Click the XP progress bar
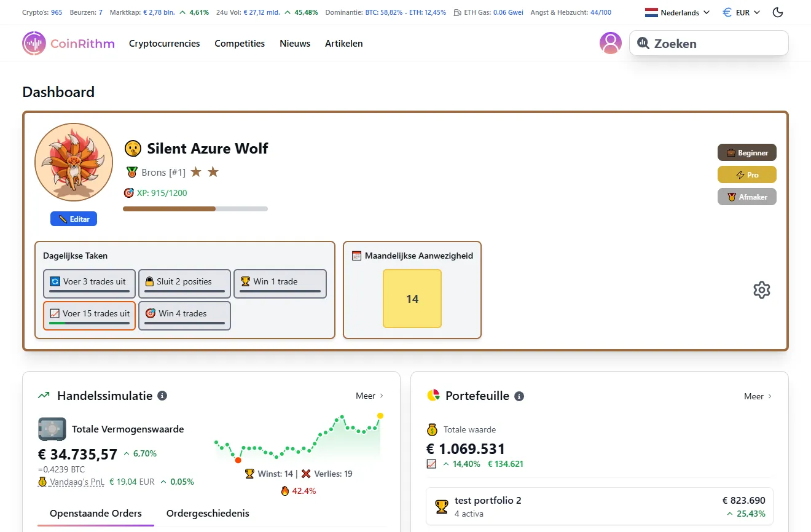This screenshot has height=532, width=811. [x=195, y=209]
